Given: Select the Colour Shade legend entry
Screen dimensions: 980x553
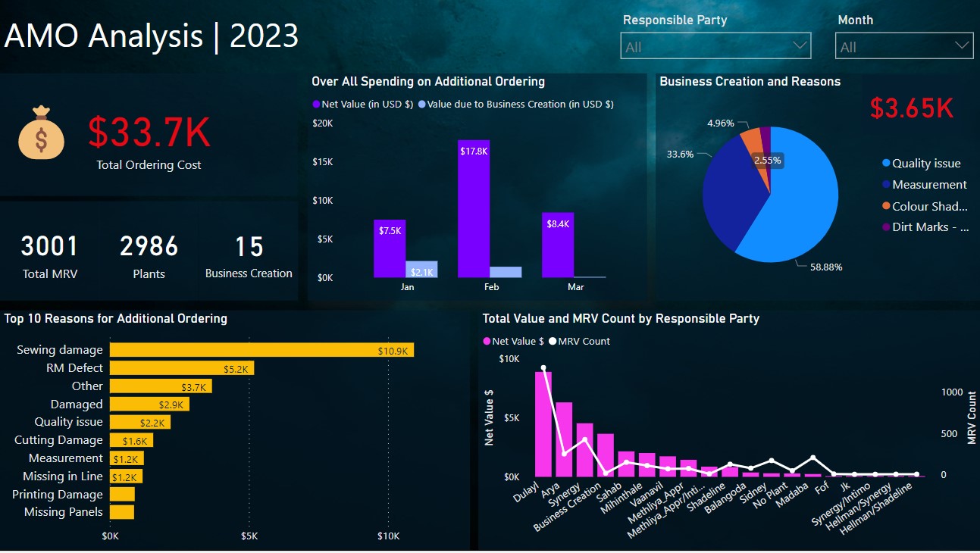Looking at the screenshot, I should coord(928,206).
